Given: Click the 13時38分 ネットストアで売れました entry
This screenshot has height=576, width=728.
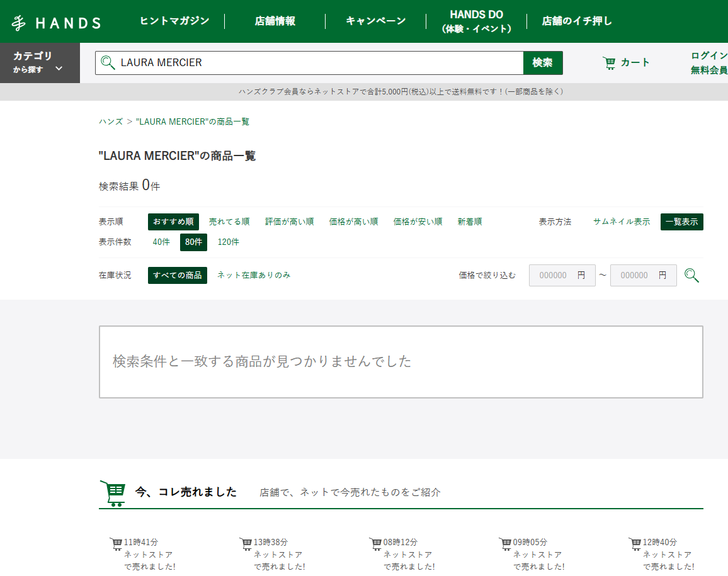Looking at the screenshot, I should pos(273,554).
